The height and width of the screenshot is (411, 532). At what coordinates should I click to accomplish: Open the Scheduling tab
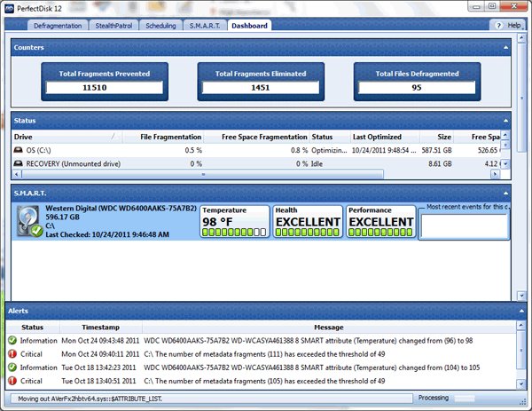coord(160,26)
